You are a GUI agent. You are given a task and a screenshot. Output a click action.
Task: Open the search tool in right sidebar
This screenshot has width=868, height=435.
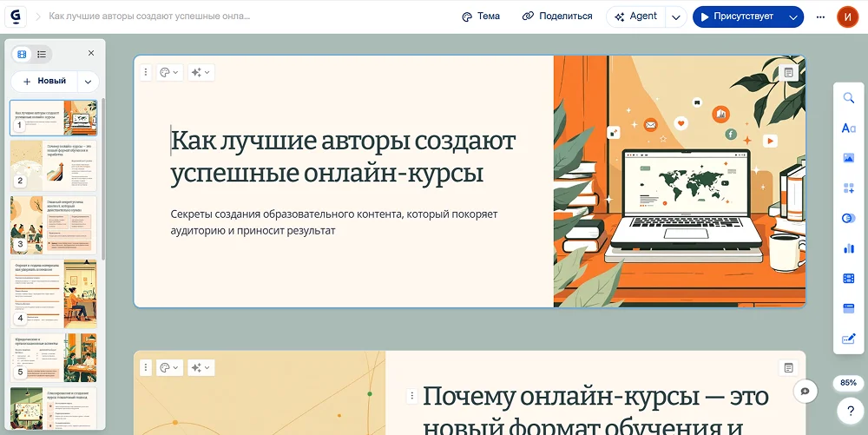(x=849, y=98)
